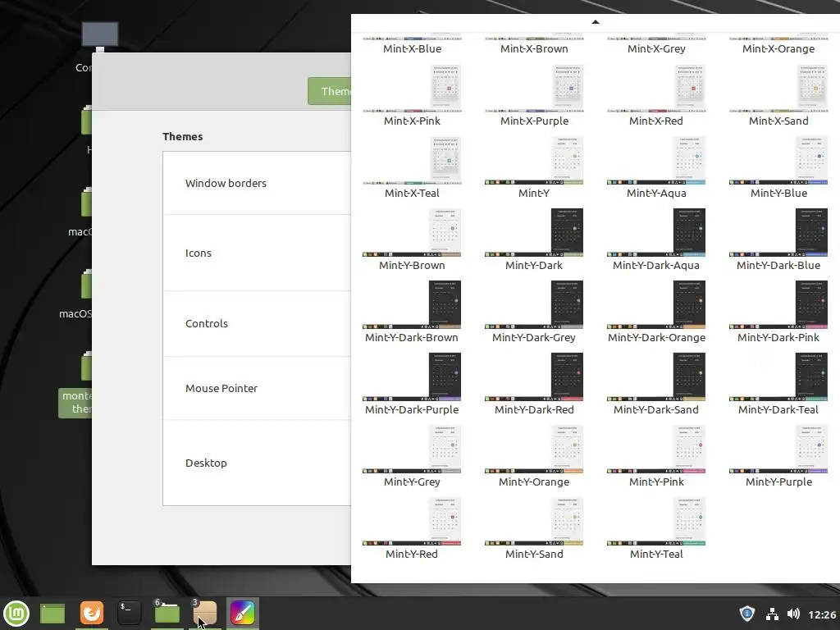Click the Controls row in Themes
This screenshot has width=840, height=630.
[257, 323]
